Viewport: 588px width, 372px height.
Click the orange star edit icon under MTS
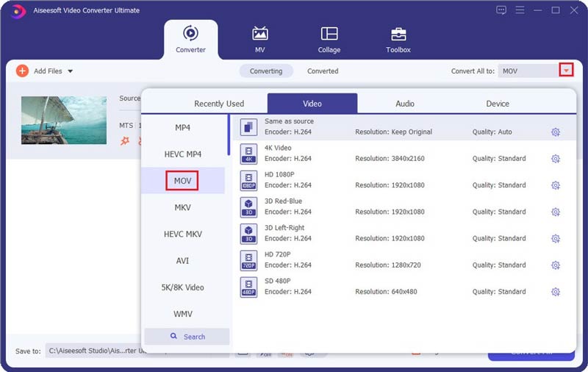pyautogui.click(x=125, y=141)
